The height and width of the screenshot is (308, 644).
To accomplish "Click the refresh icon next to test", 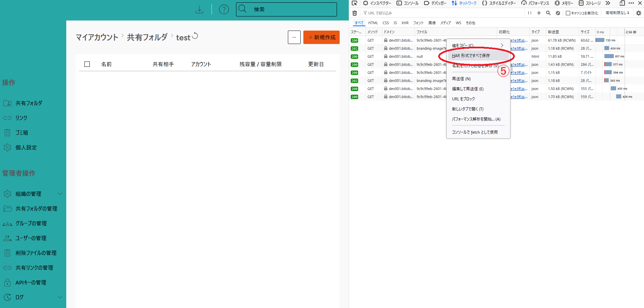I will (195, 36).
